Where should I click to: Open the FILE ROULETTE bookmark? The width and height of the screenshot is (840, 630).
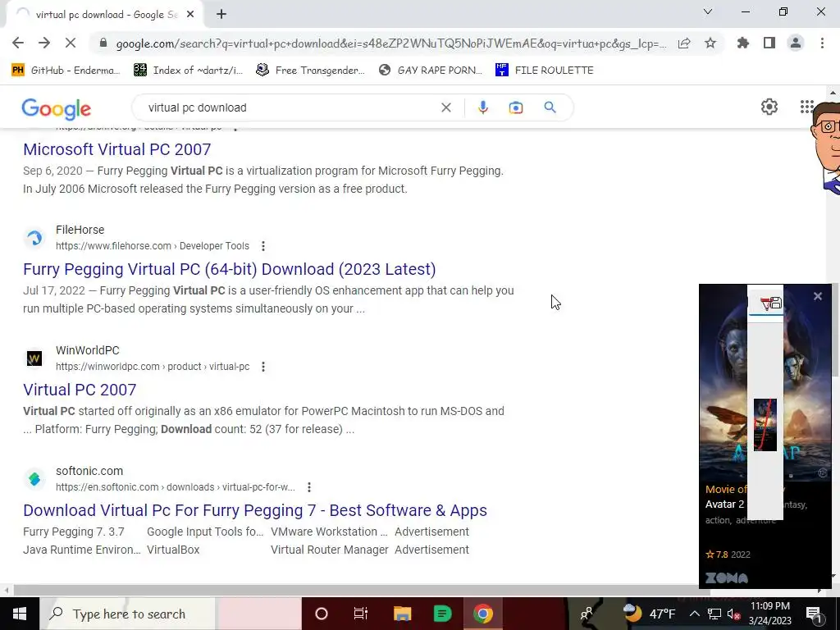click(x=545, y=71)
